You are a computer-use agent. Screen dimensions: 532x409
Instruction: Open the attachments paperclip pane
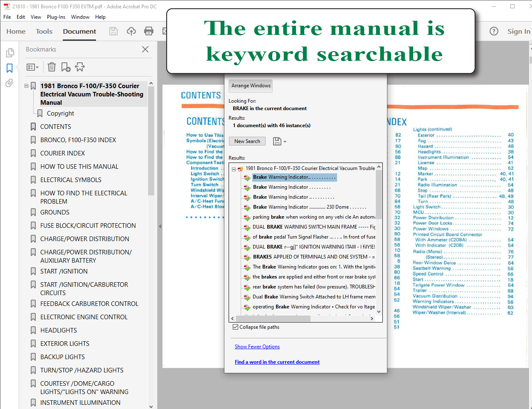point(10,83)
